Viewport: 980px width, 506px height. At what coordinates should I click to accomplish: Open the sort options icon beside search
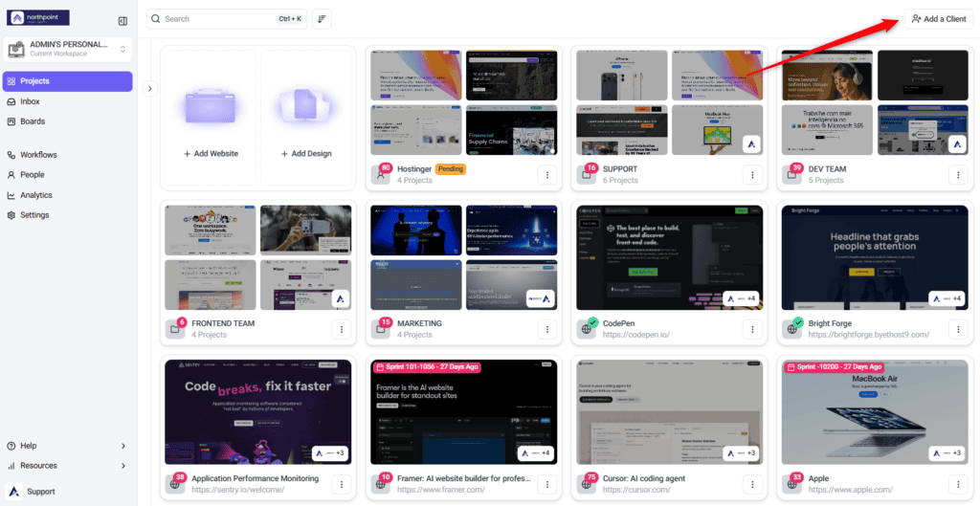click(x=322, y=19)
